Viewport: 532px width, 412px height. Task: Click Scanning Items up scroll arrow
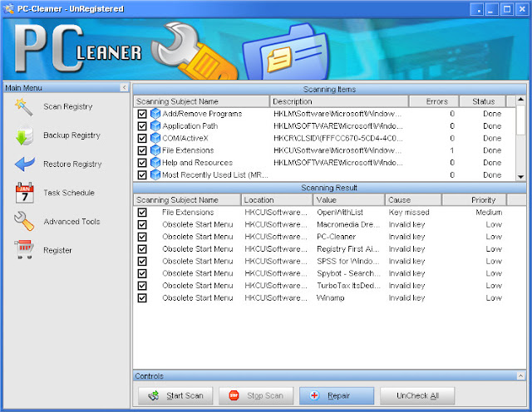click(521, 100)
